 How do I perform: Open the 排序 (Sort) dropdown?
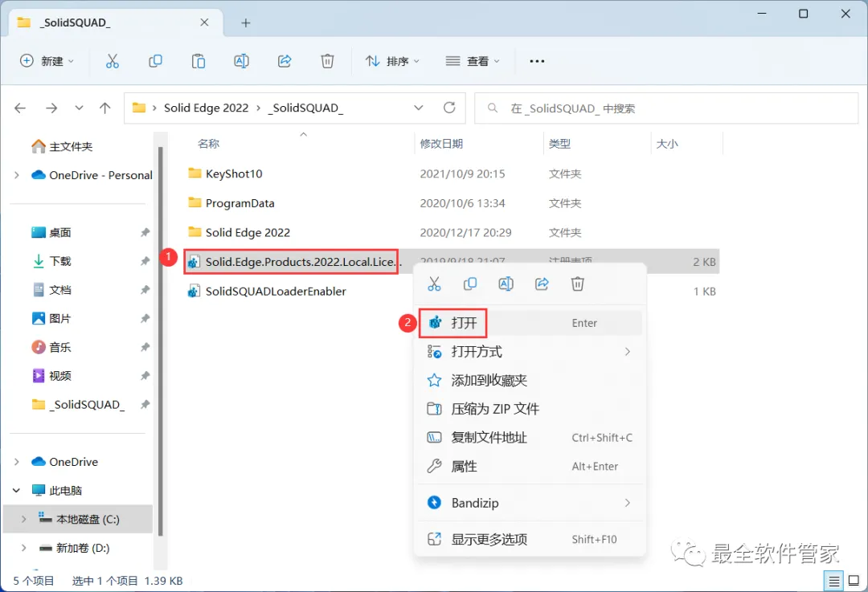click(x=392, y=61)
